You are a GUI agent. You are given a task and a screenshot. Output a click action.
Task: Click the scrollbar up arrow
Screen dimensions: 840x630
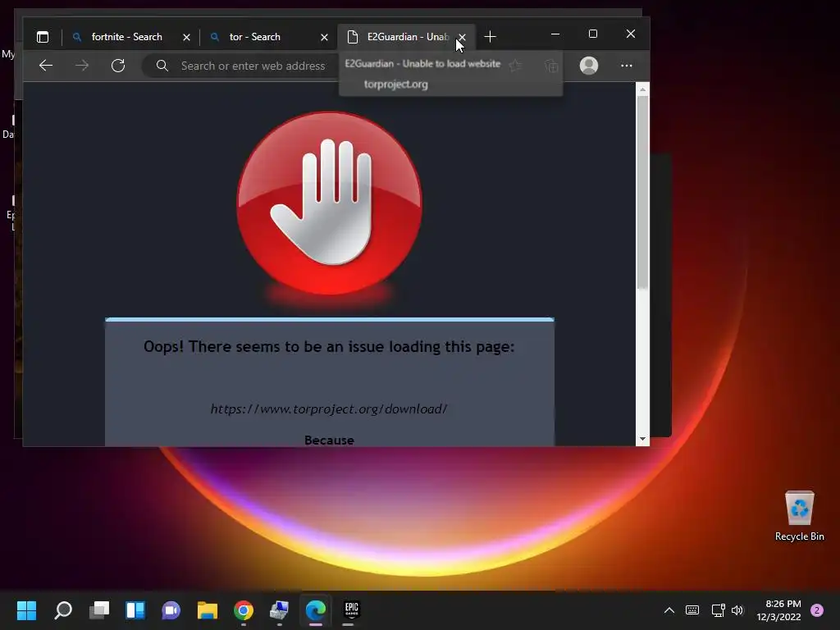tap(642, 89)
